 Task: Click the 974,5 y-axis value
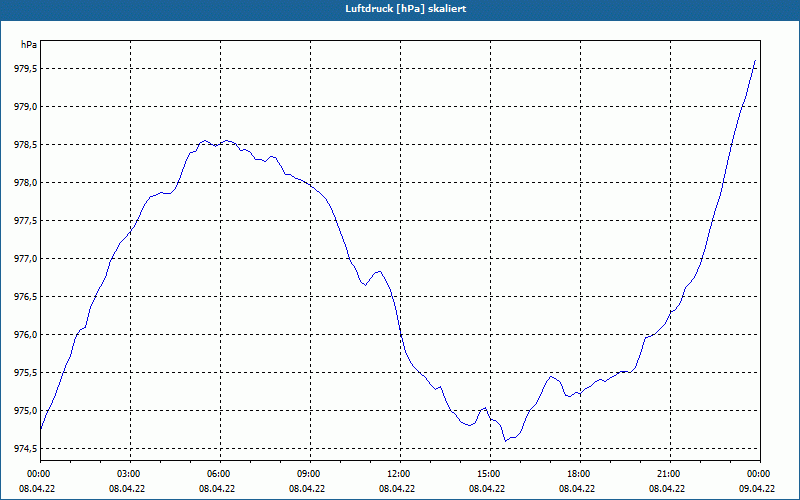(x=26, y=448)
